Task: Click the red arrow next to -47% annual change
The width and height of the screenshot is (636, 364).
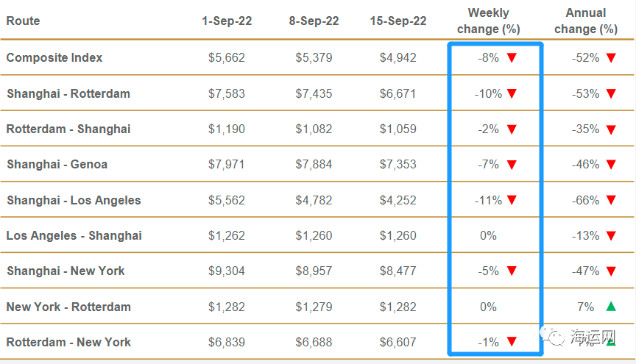Action: [x=610, y=271]
